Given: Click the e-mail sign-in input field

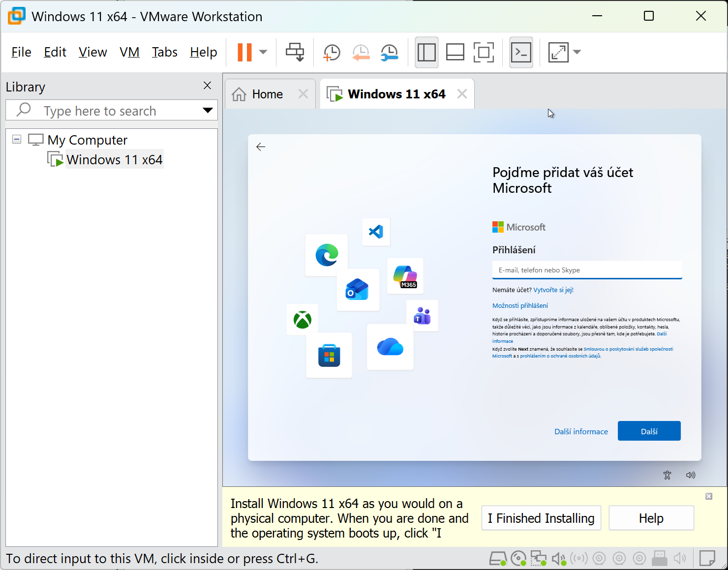Looking at the screenshot, I should pyautogui.click(x=587, y=270).
